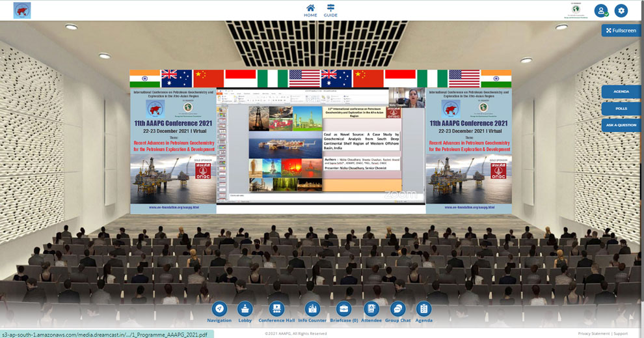Click the AAAPG logo at top left

21,10
